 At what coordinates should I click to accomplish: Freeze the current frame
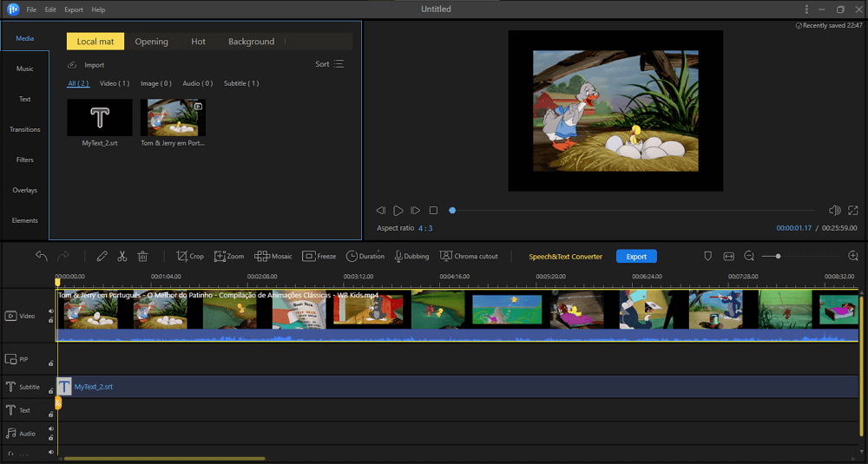coord(319,256)
